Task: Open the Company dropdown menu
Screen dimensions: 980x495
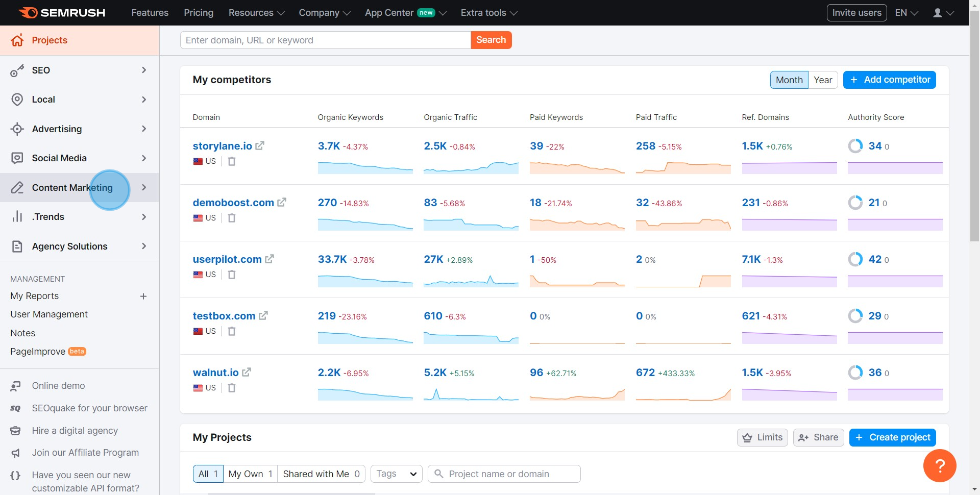Action: 325,13
